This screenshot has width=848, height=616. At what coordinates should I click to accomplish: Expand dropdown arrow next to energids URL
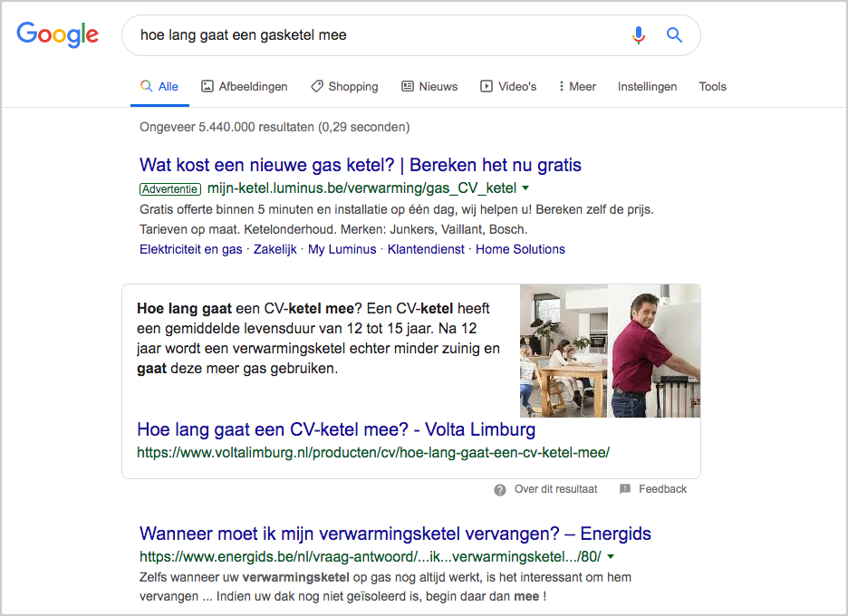pyautogui.click(x=611, y=556)
